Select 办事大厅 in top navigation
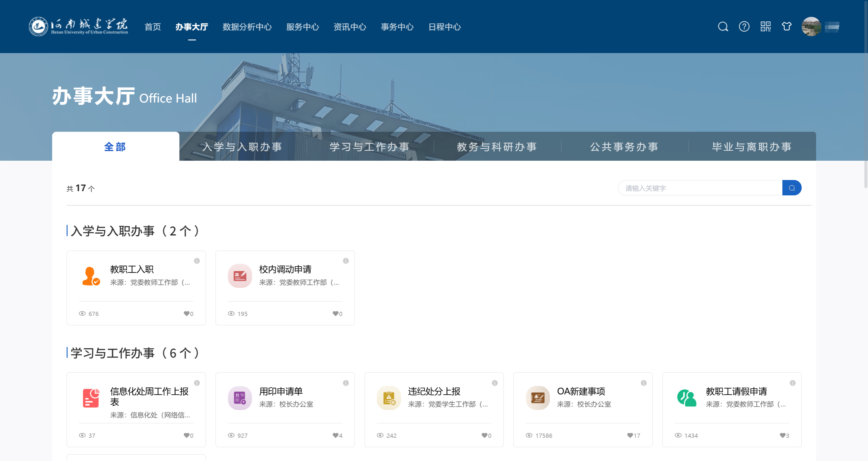The width and height of the screenshot is (868, 461). pos(192,27)
